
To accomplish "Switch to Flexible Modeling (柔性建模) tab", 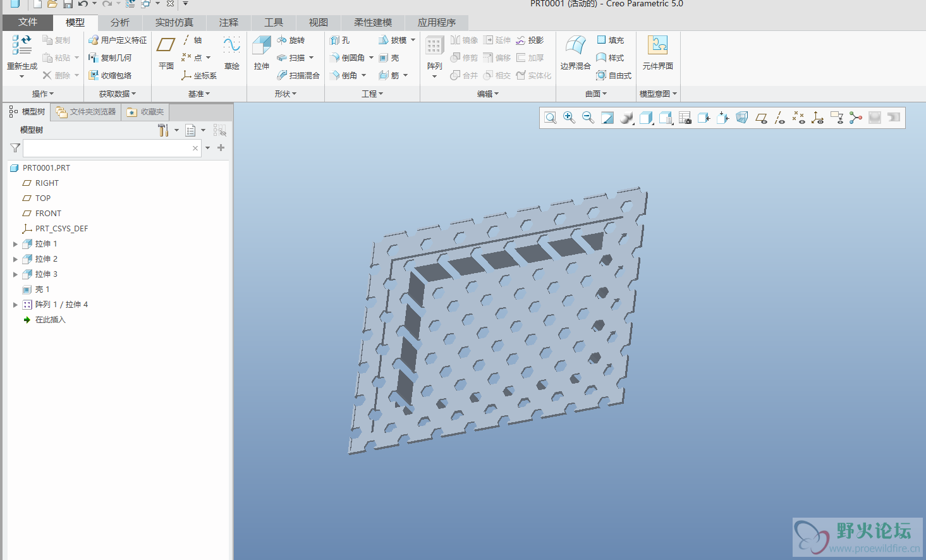I will pyautogui.click(x=373, y=22).
